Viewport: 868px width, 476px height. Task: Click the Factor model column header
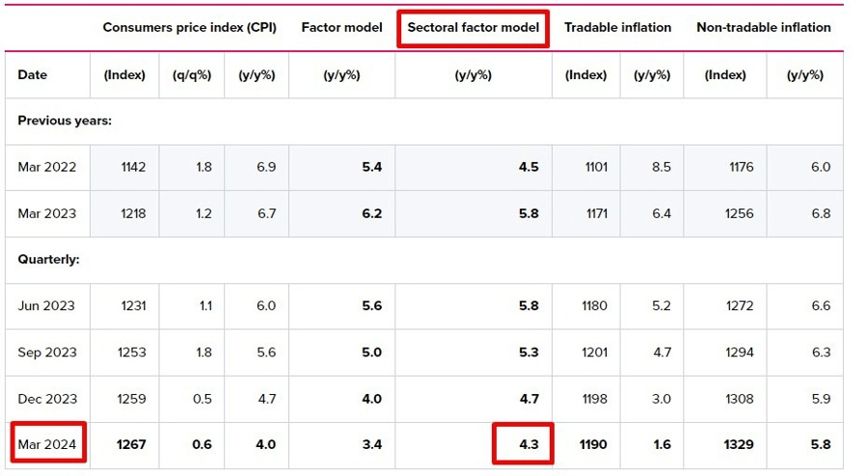[x=341, y=28]
